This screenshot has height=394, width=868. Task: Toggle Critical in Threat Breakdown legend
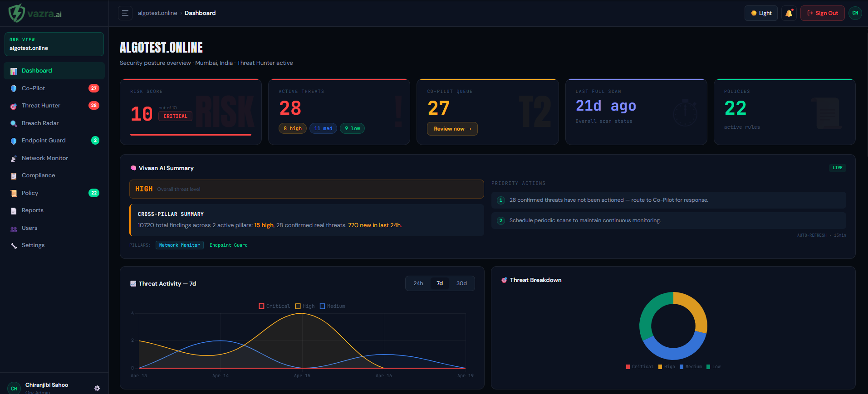(x=640, y=367)
